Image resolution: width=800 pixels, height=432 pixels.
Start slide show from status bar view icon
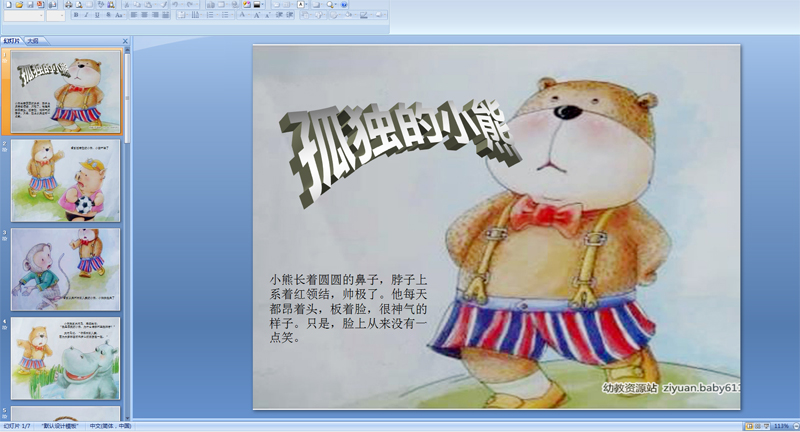[x=766, y=426]
